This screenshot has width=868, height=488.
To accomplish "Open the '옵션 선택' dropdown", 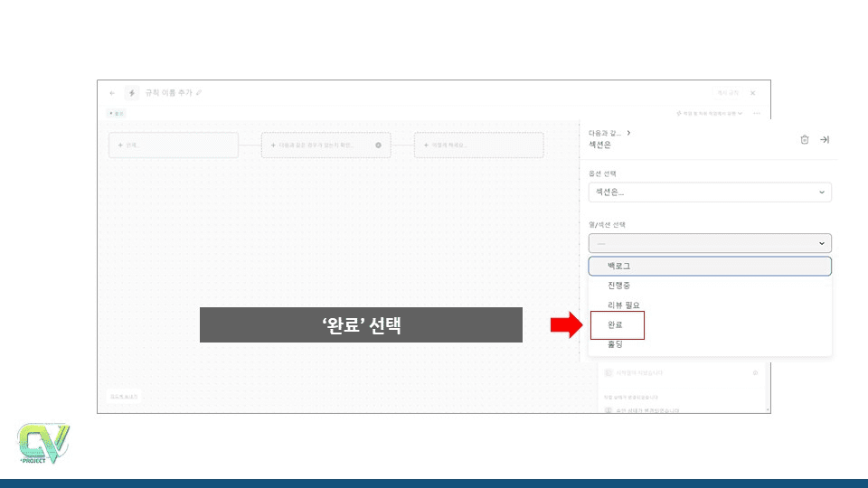I will (709, 192).
